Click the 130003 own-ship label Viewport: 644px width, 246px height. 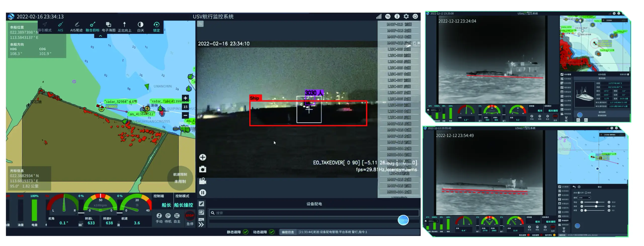click(112, 107)
